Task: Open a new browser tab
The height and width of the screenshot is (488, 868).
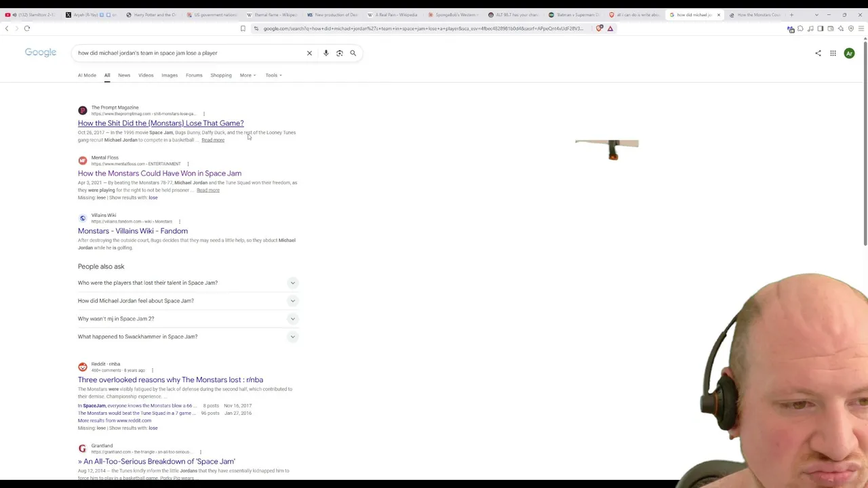Action: pos(791,14)
